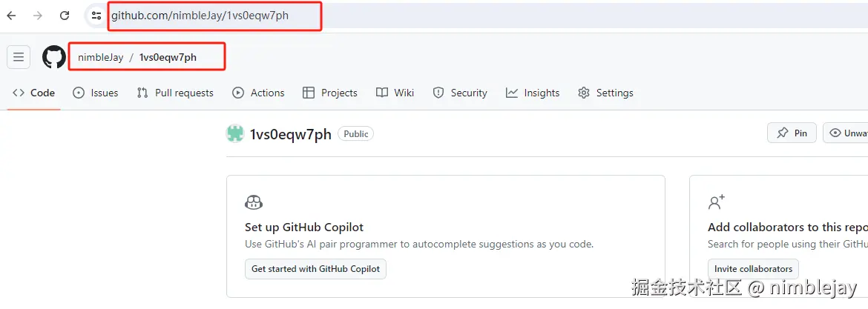This screenshot has width=868, height=309.
Task: Click the add collaborator person icon
Action: pos(717,202)
